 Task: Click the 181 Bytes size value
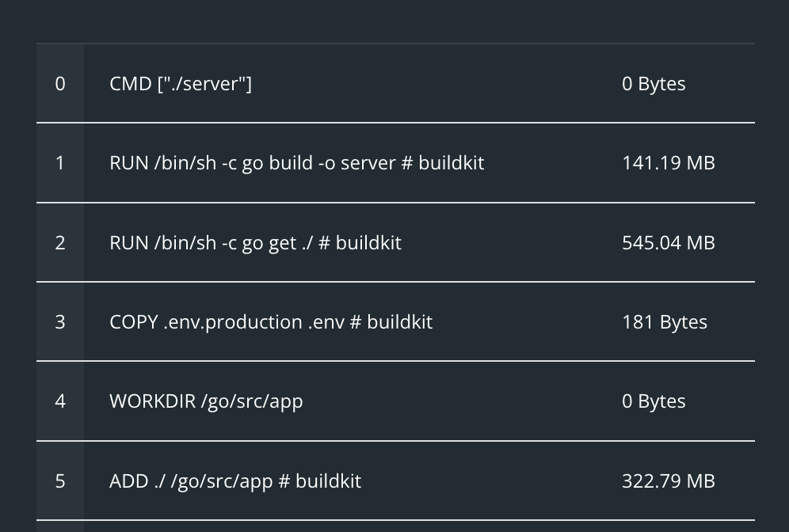pos(664,321)
